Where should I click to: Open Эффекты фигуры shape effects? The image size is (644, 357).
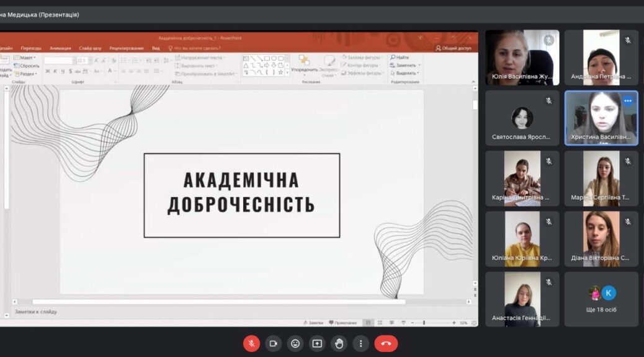click(x=363, y=73)
